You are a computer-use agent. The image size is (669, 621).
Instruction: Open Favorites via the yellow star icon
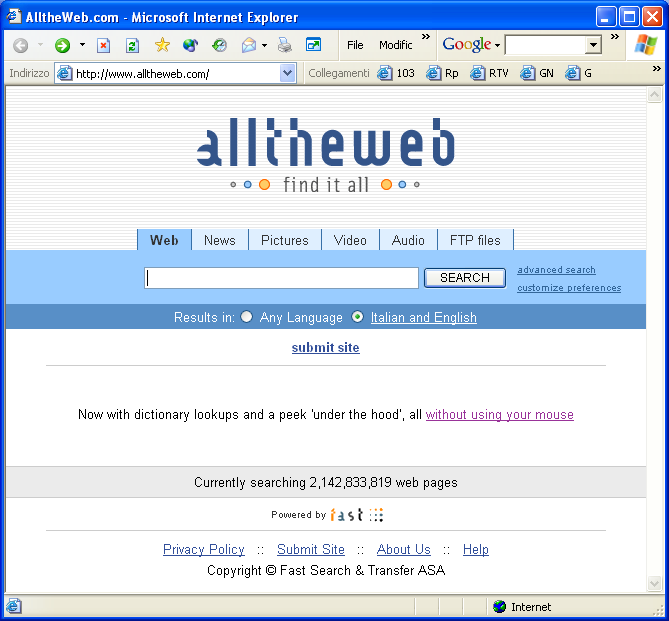coord(162,45)
